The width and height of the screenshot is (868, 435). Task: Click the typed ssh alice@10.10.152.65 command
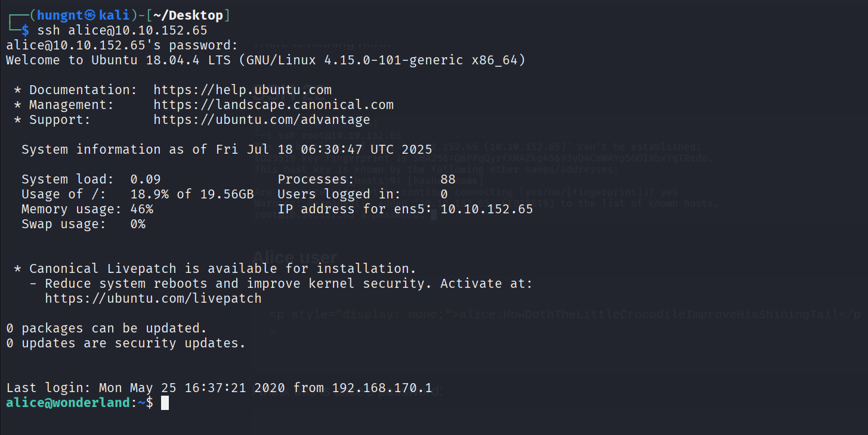(x=122, y=30)
